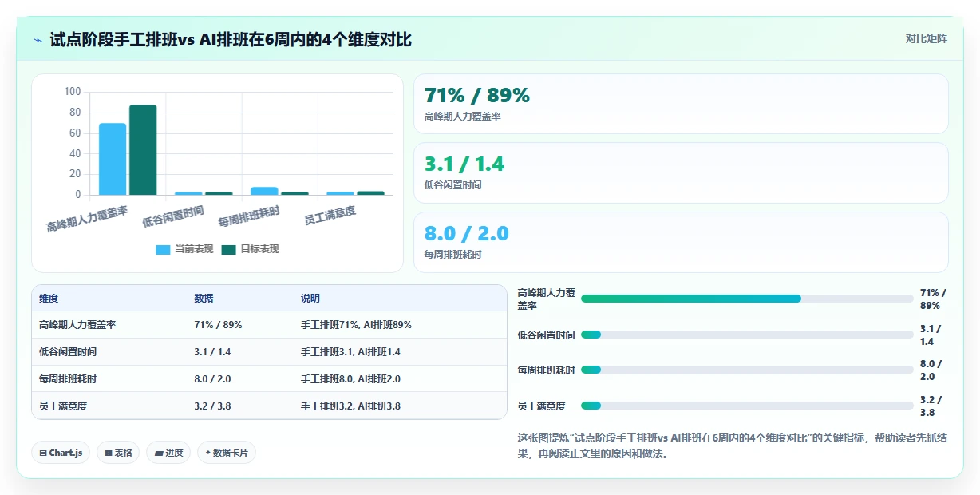The width and height of the screenshot is (980, 495).
Task: Click the light blue 每周排班耗时 chart bar
Action: point(265,191)
